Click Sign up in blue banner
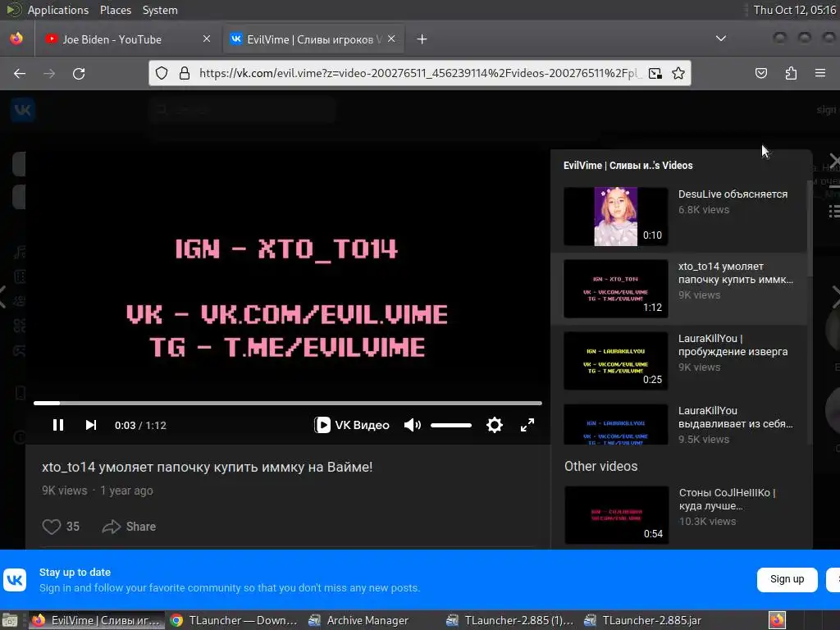 (x=787, y=579)
